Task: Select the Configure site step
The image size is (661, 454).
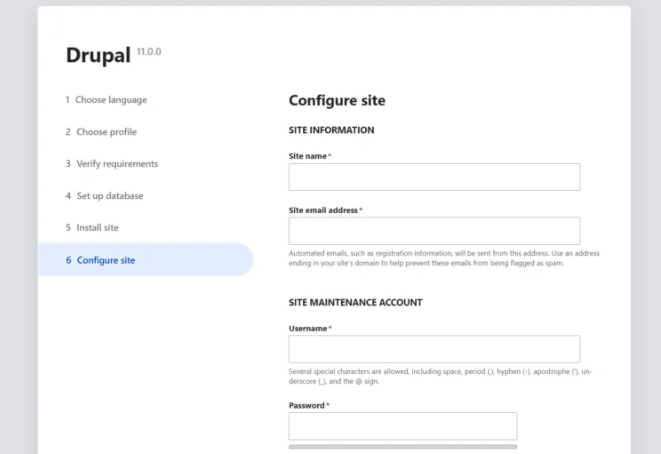Action: click(x=145, y=260)
